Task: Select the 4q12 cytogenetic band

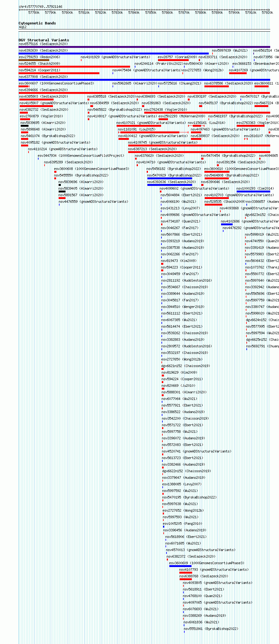Action: 23,27
